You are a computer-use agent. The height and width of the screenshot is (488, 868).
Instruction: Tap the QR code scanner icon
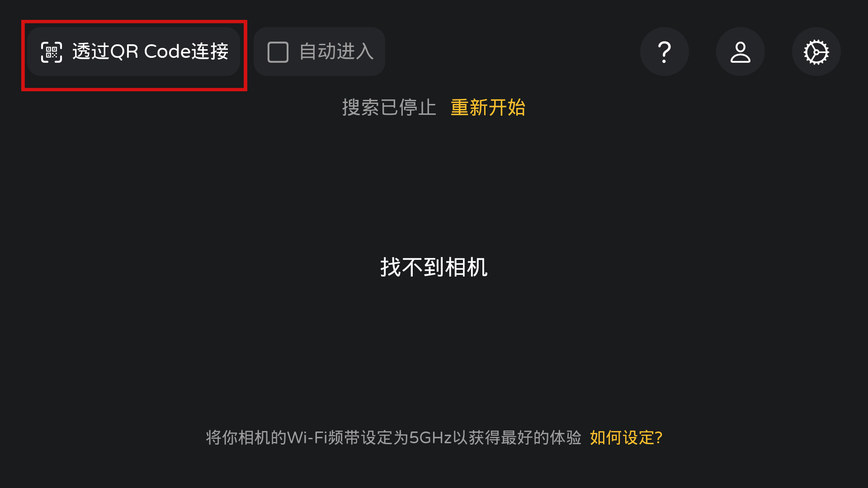pyautogui.click(x=52, y=52)
